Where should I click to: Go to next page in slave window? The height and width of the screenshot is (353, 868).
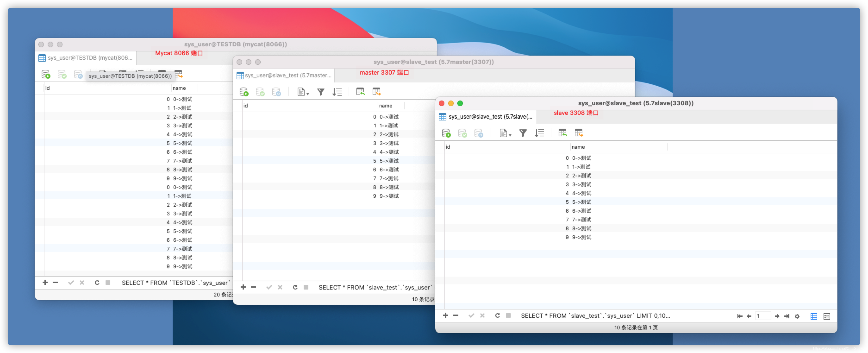point(777,316)
